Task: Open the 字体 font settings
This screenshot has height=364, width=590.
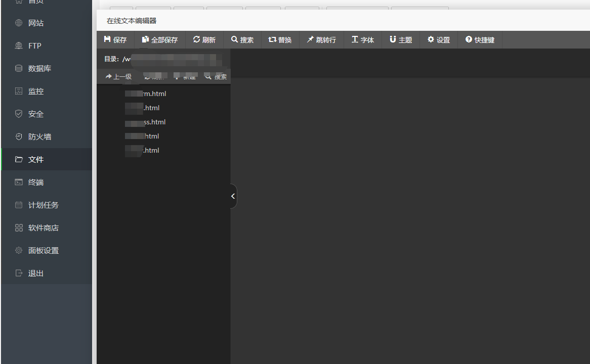Action: click(x=363, y=39)
